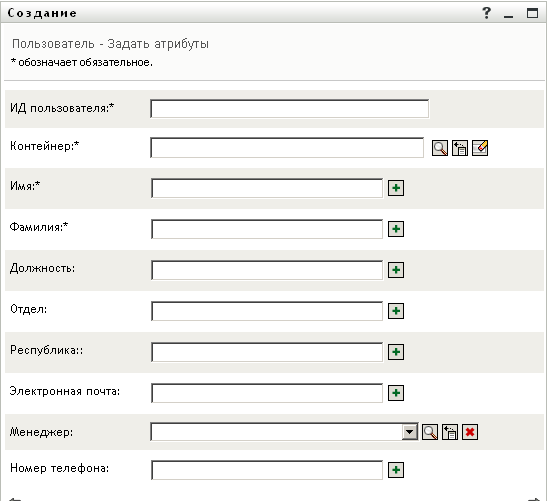This screenshot has width=547, height=501.
Task: Search for a Менеджер with magnifier icon
Action: [430, 432]
